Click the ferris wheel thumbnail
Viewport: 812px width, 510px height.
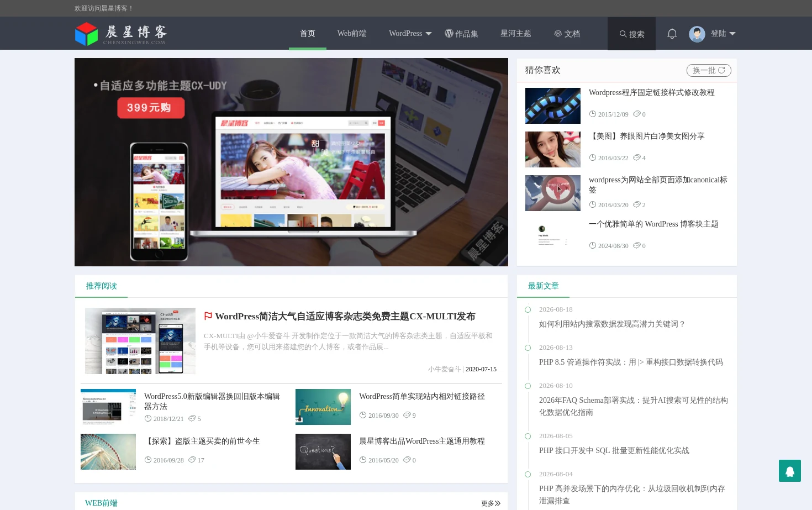108,451
